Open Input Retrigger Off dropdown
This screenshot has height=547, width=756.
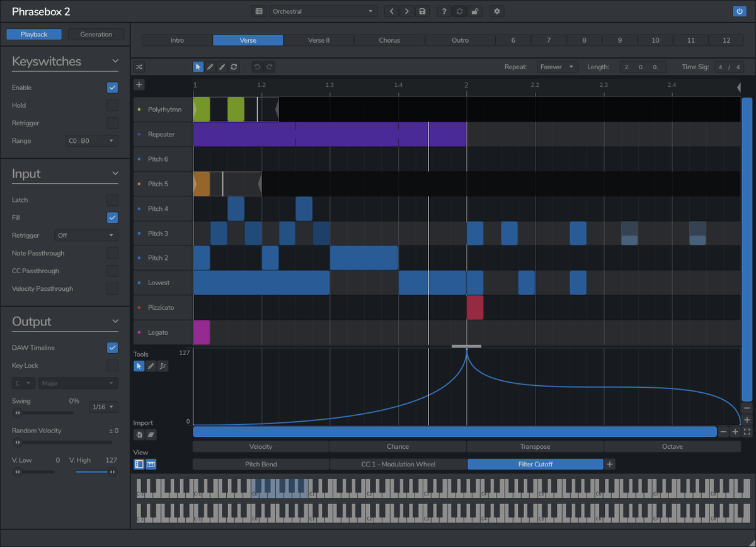click(86, 235)
